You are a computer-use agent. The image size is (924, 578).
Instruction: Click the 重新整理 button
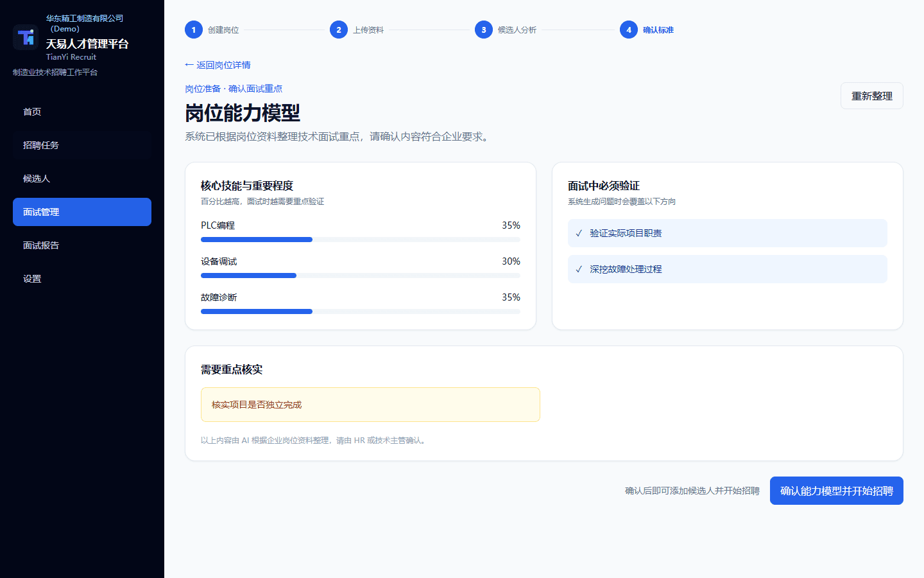click(x=872, y=96)
